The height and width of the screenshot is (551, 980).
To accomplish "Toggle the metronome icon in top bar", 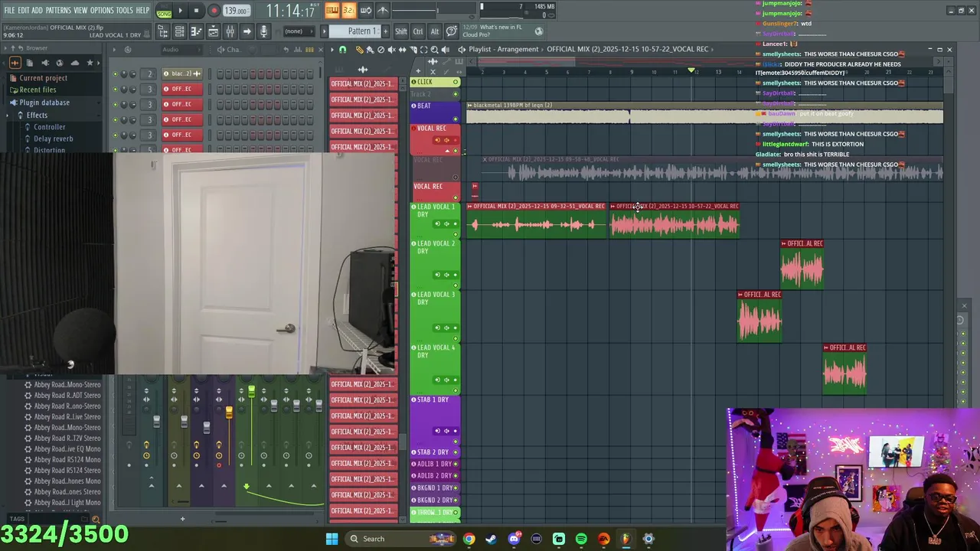I will coord(382,11).
